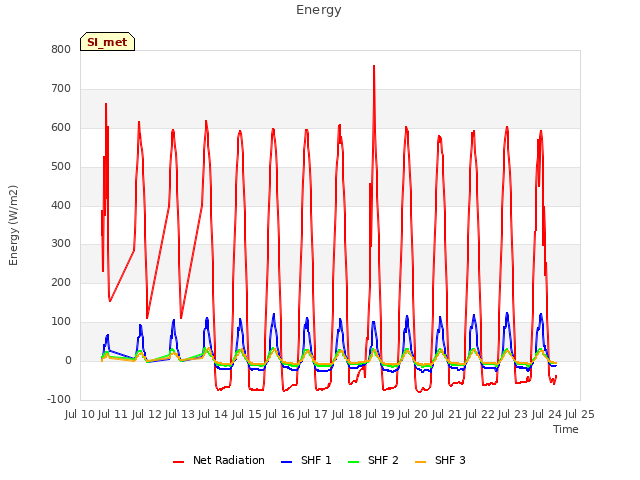
Task: Click the Jul 24 x-axis tick label
Action: click(547, 415)
